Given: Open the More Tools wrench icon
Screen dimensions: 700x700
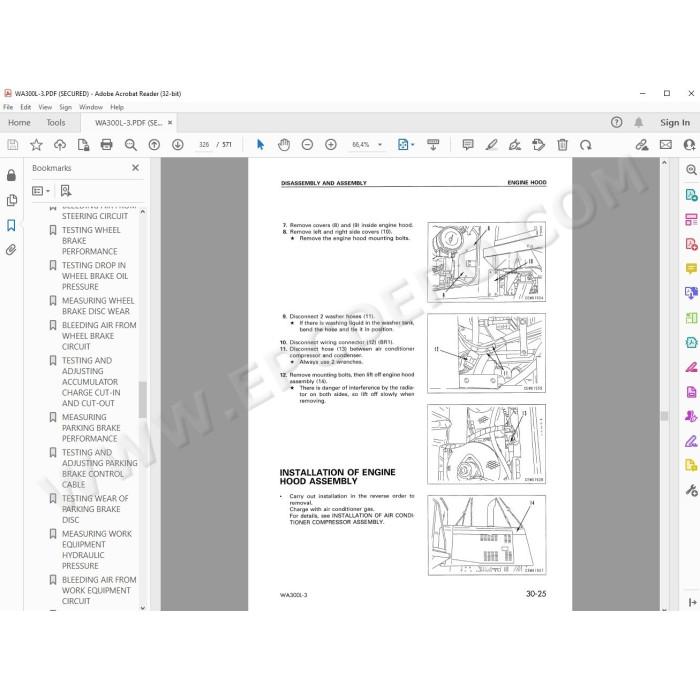Looking at the screenshot, I should coord(691,491).
